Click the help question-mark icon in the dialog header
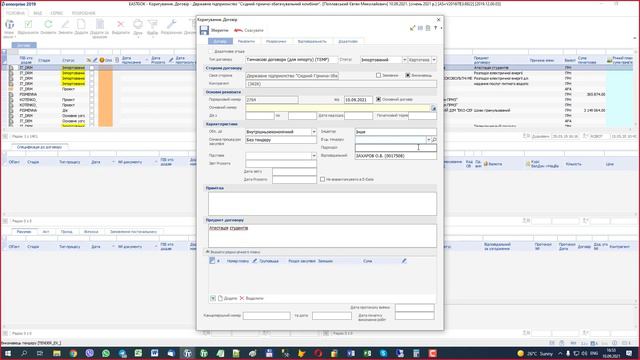Image resolution: width=640 pixels, height=360 pixels. click(436, 28)
